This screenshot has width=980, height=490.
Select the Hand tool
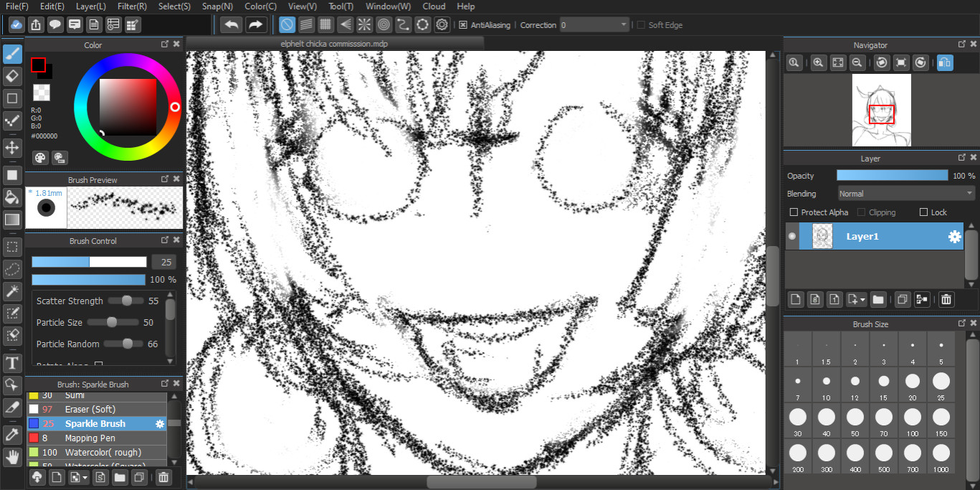tap(12, 456)
